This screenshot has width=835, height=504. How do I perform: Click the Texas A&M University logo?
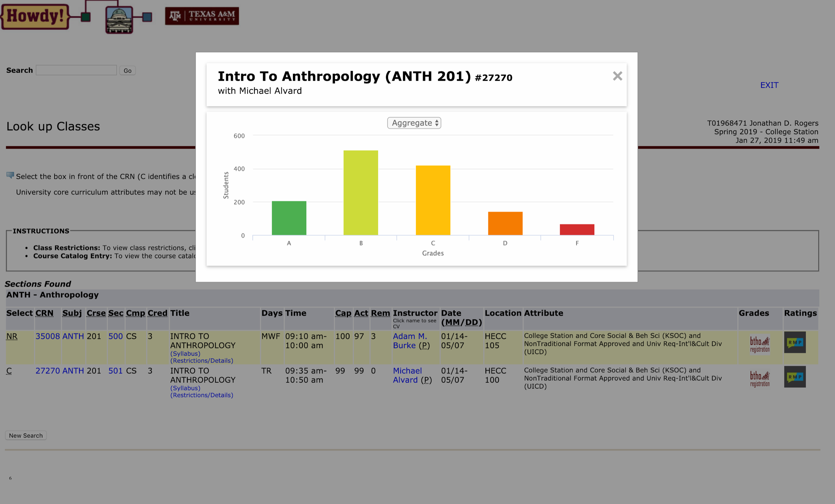(x=202, y=16)
